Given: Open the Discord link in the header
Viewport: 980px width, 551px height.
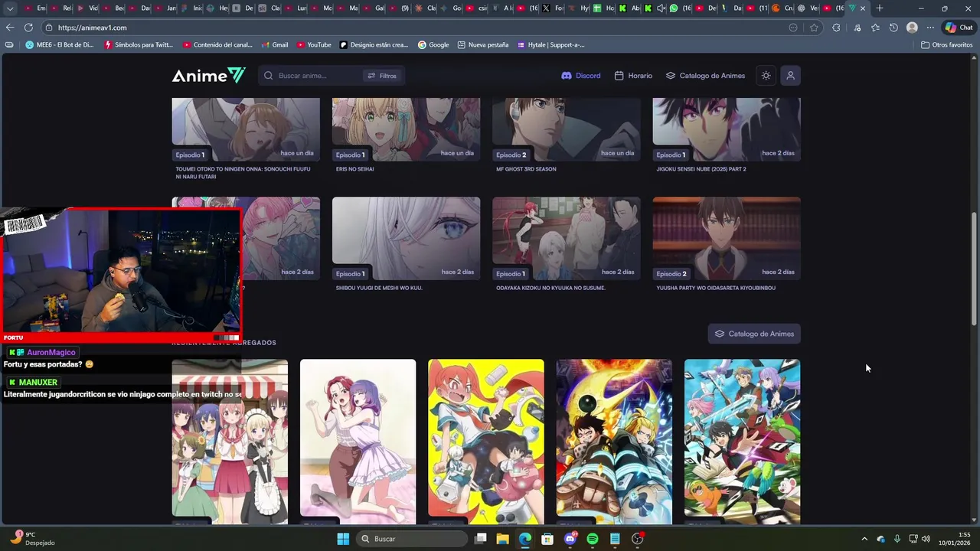Looking at the screenshot, I should point(581,76).
